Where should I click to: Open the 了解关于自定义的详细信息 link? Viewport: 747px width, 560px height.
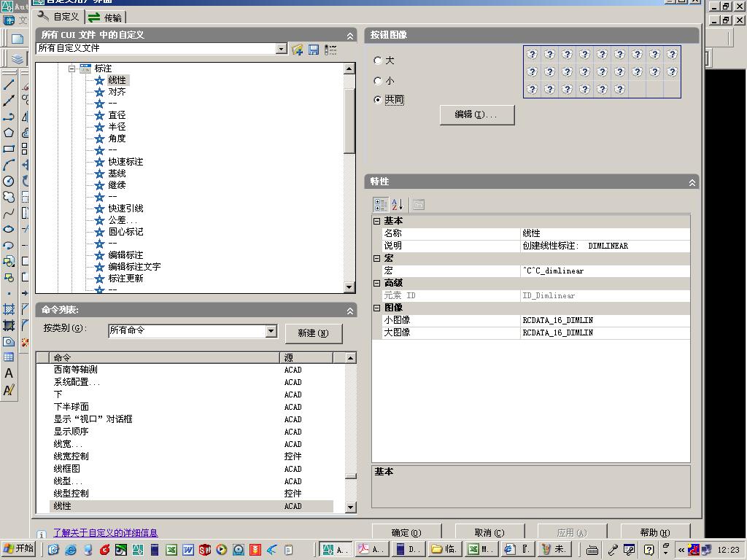[105, 533]
